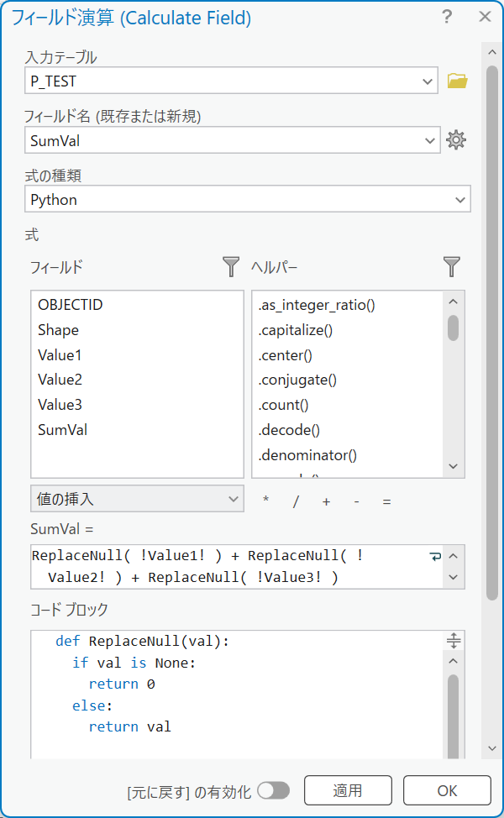Image resolution: width=504 pixels, height=818 pixels.
Task: Click the code block resize handle icon
Action: tap(454, 642)
